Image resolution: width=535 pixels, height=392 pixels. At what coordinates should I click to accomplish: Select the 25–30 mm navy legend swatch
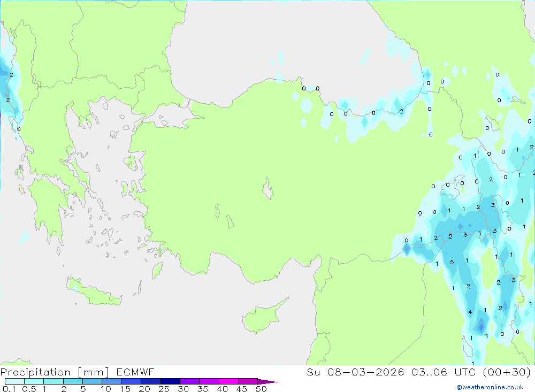click(x=170, y=381)
